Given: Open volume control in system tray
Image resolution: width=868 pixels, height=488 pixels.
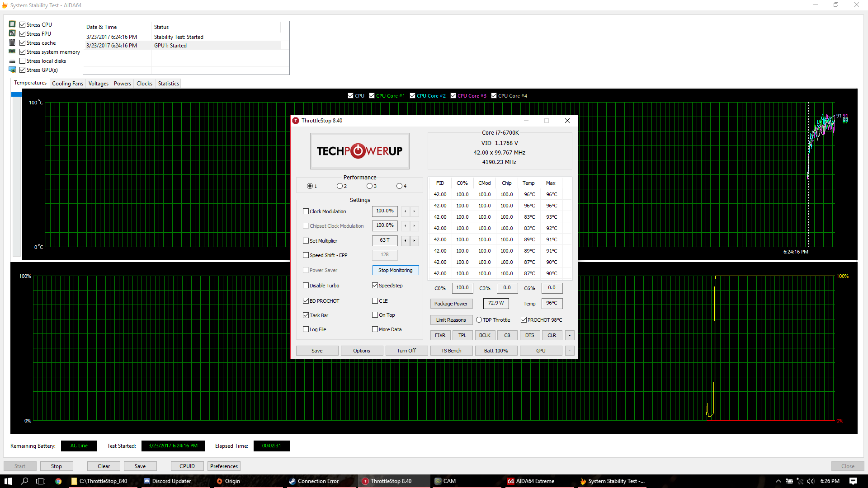Looking at the screenshot, I should [811, 481].
